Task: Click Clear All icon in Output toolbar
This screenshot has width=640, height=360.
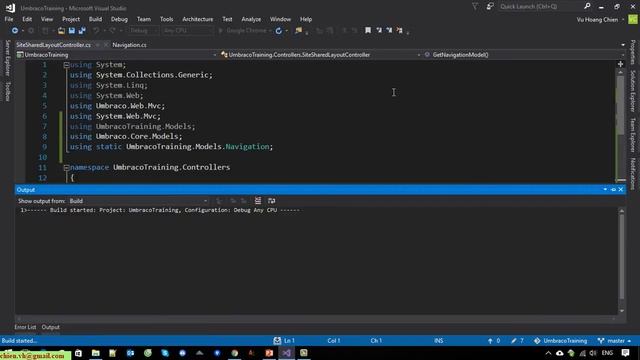Action: pyautogui.click(x=258, y=201)
